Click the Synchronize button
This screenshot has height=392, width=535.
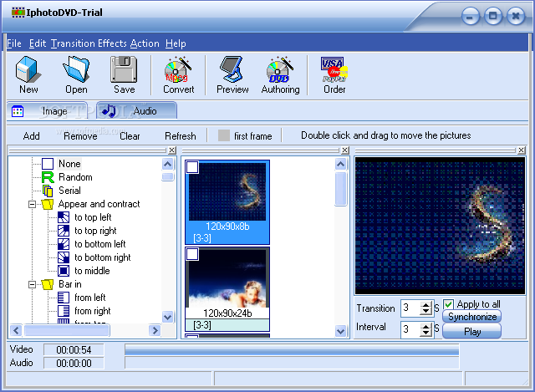[x=471, y=317]
